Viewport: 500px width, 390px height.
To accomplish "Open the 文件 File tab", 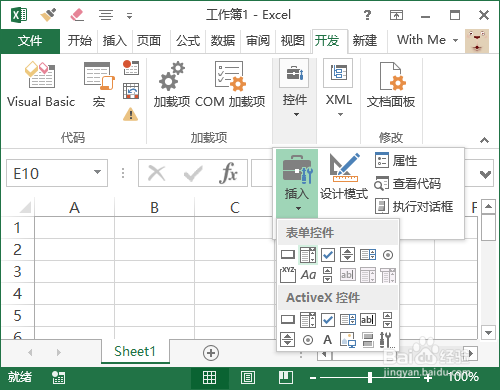I will point(30,41).
